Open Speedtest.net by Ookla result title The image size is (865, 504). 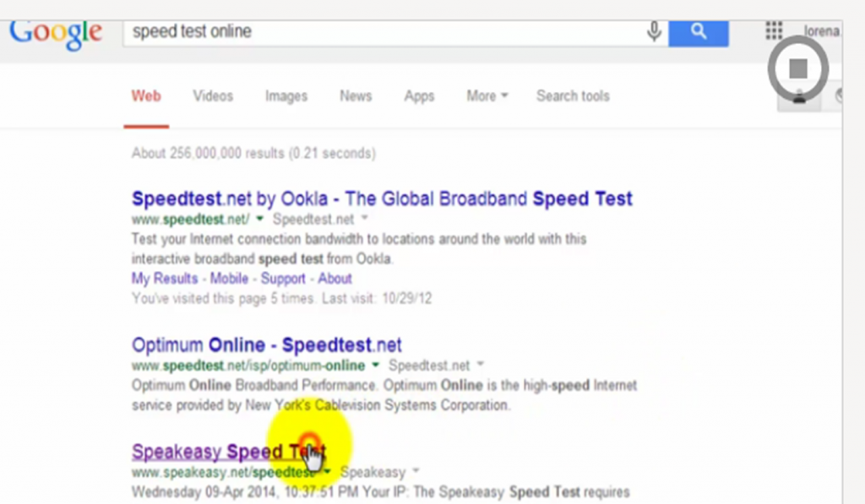click(382, 198)
